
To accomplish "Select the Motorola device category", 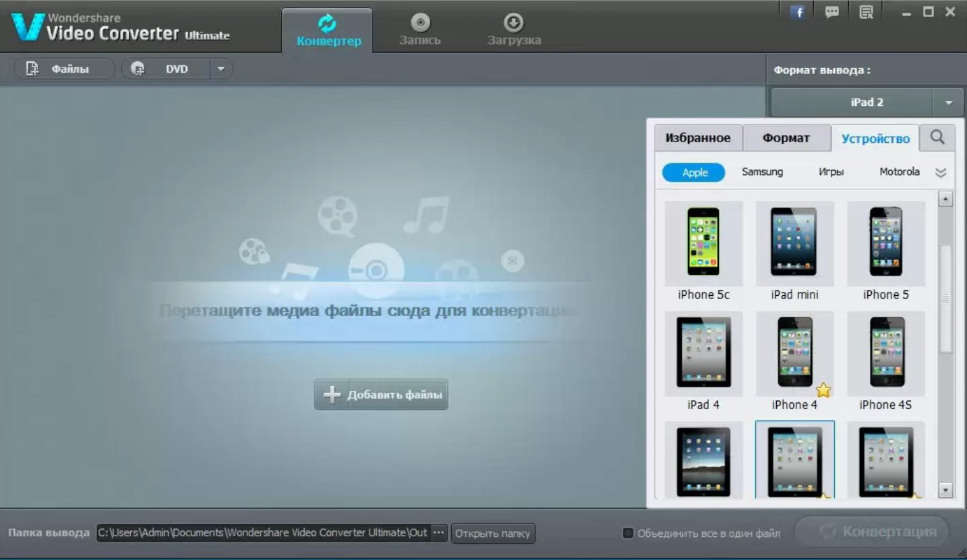I will click(x=900, y=172).
